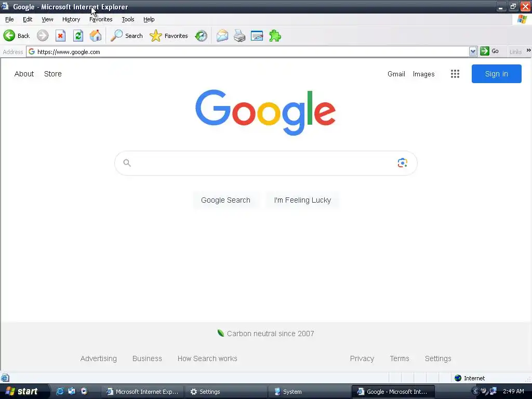Go to the Home page icon

96,36
